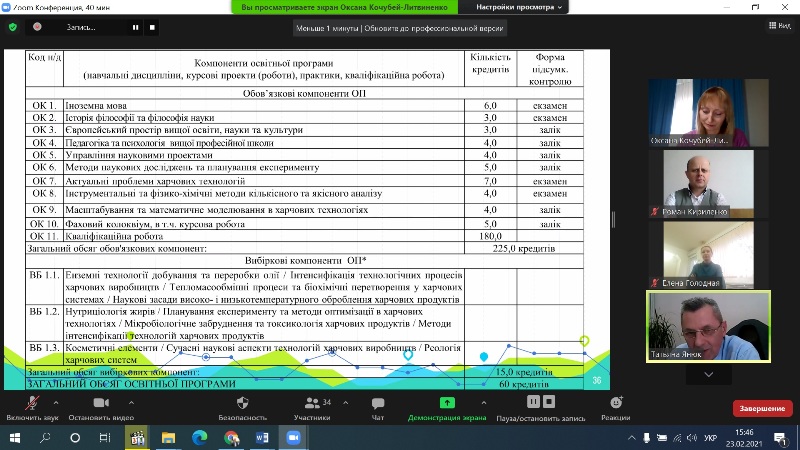Click muted mic icon on Елена Голодная
800x450 pixels.
pos(655,282)
